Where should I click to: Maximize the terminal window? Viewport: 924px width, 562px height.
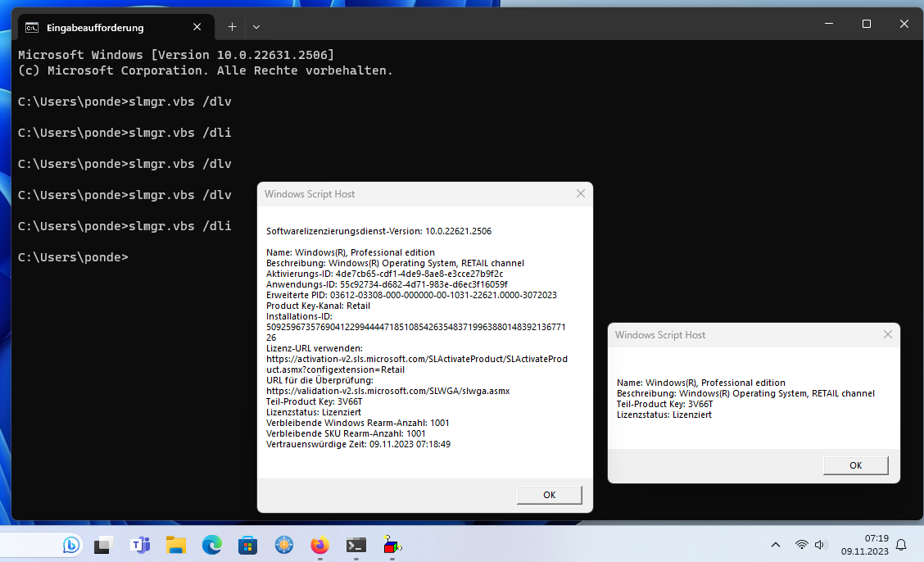tap(867, 24)
